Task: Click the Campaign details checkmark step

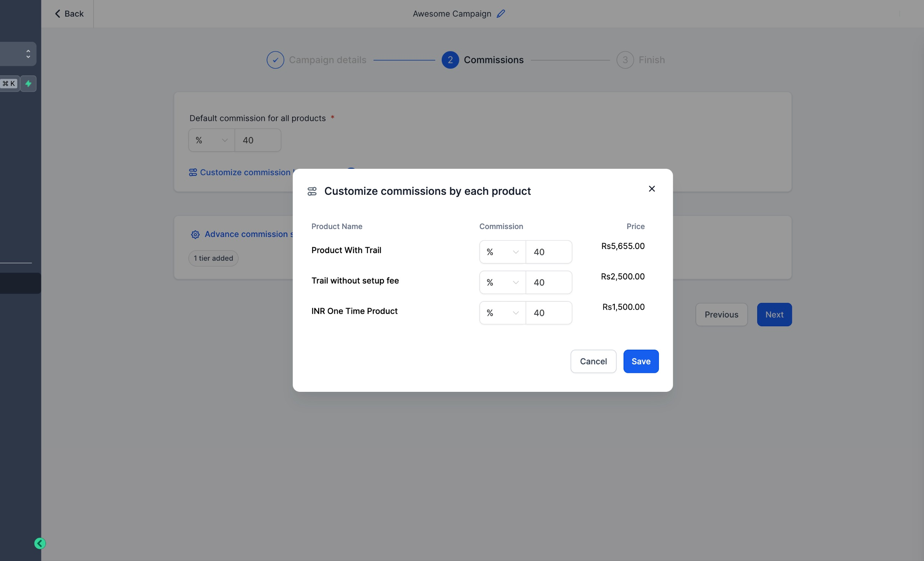Action: coord(275,60)
